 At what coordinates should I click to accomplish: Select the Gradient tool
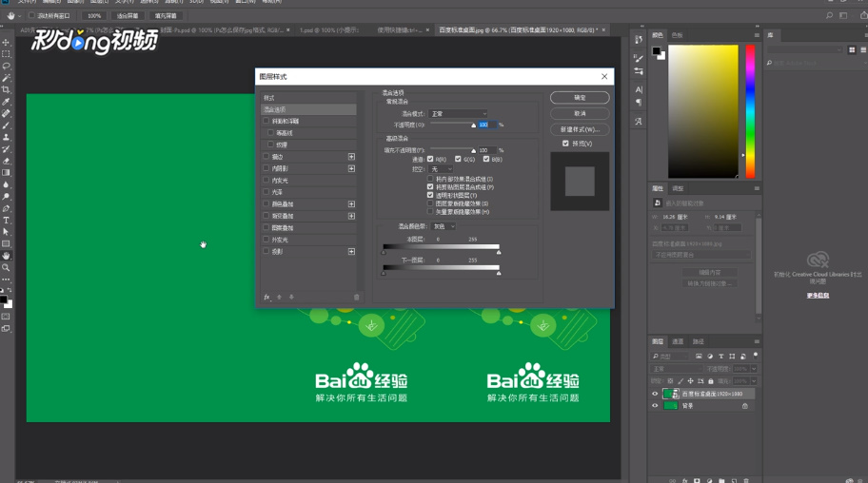tap(6, 173)
